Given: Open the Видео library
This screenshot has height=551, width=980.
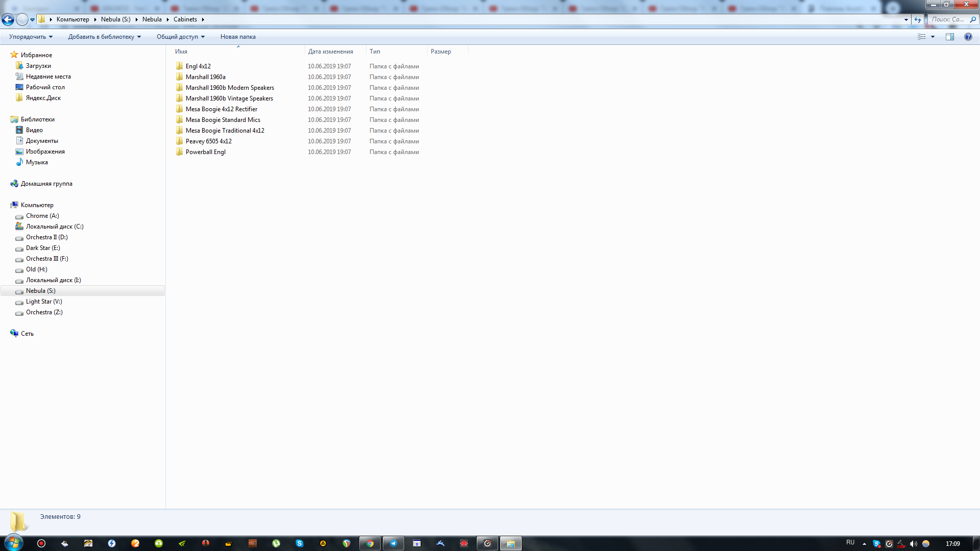Looking at the screenshot, I should pos(34,130).
